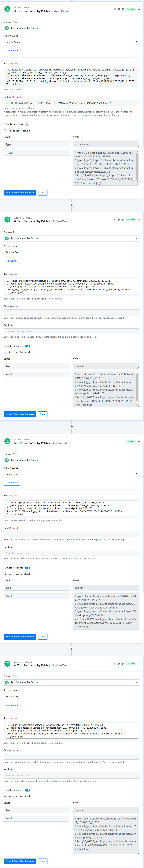144x868 pixels.
Task: Add a step between steps 3 and 4
Action: point(72,205)
